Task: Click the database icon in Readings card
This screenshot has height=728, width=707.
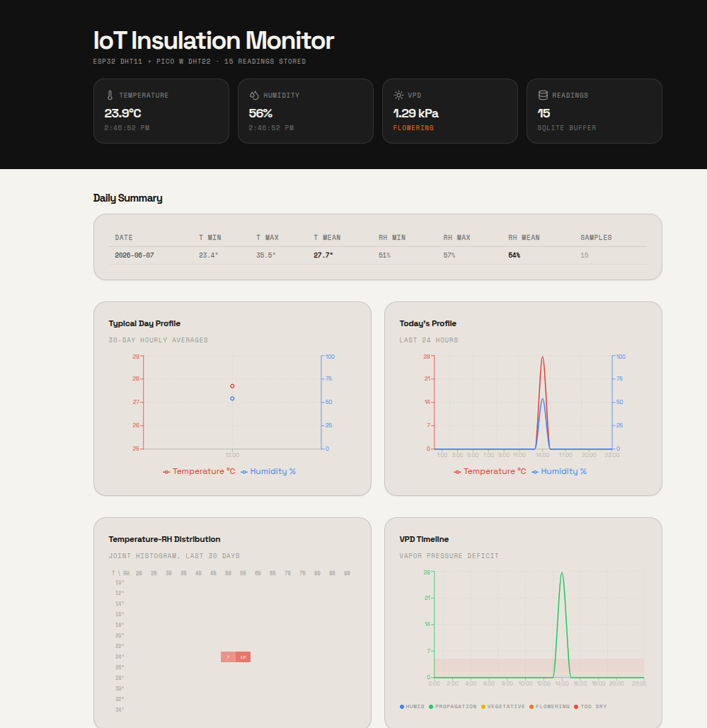Action: coord(543,96)
